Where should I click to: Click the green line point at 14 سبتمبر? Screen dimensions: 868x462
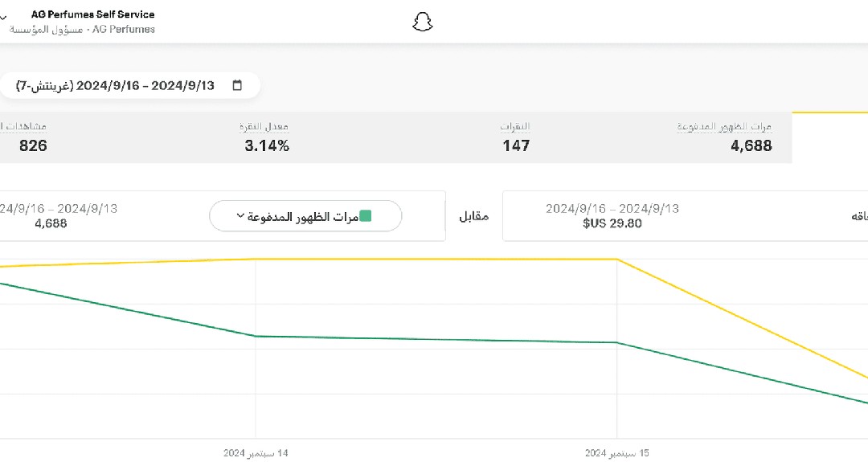click(256, 336)
